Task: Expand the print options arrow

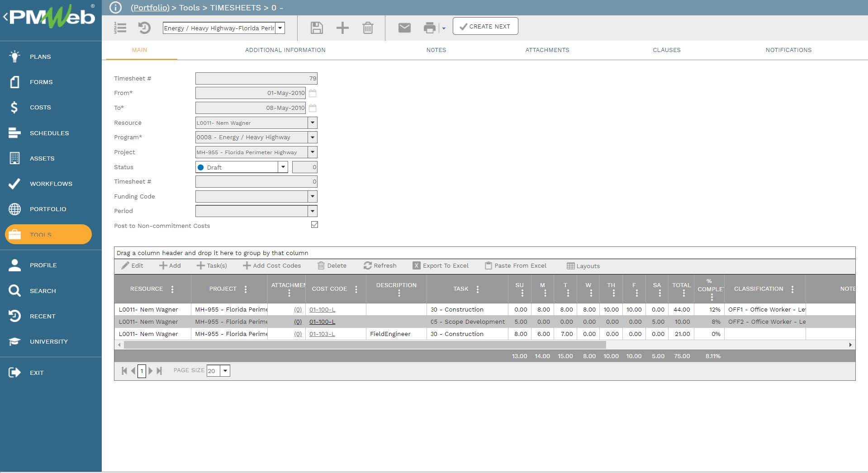Action: tap(444, 28)
